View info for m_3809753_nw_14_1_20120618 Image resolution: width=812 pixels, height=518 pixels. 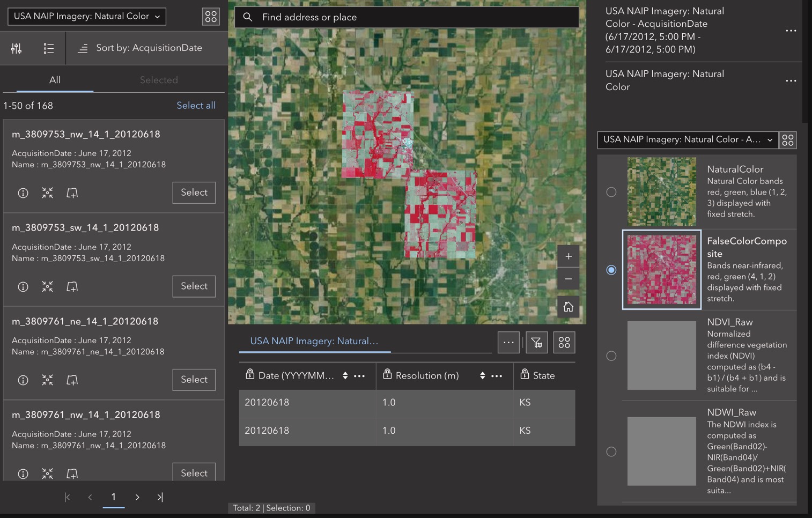click(23, 193)
